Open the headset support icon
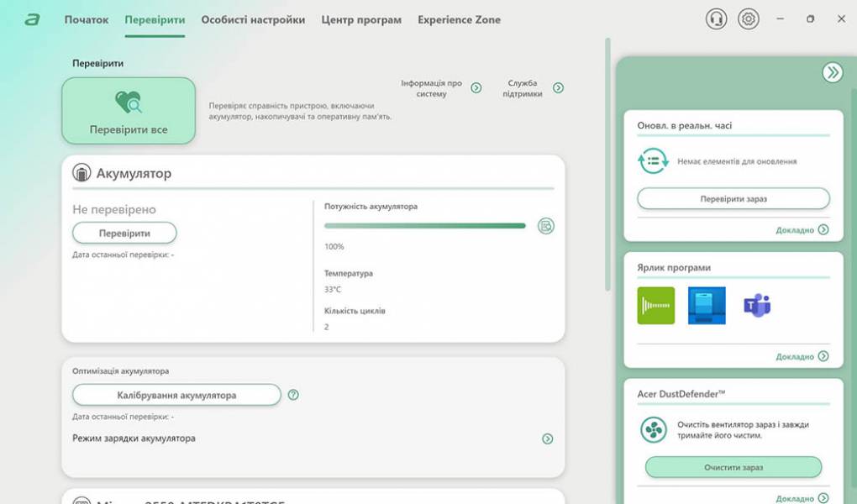 (x=716, y=18)
